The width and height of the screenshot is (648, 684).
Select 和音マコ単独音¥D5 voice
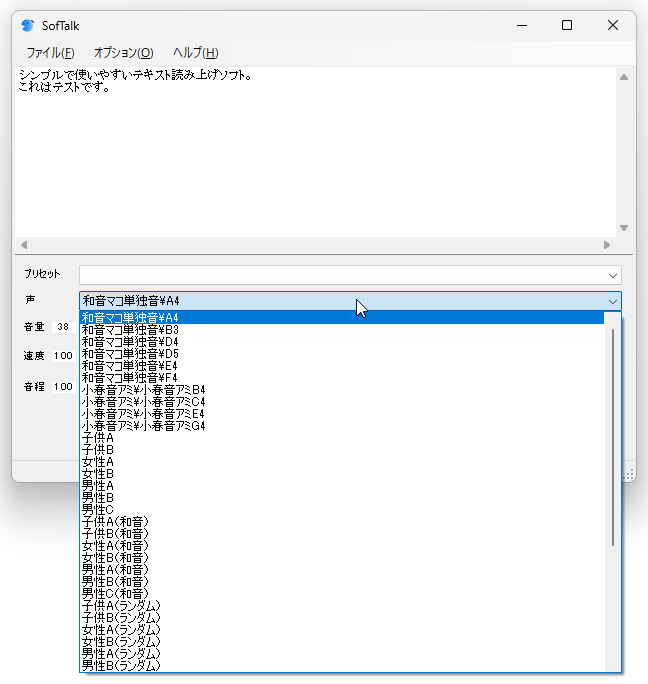[342, 354]
